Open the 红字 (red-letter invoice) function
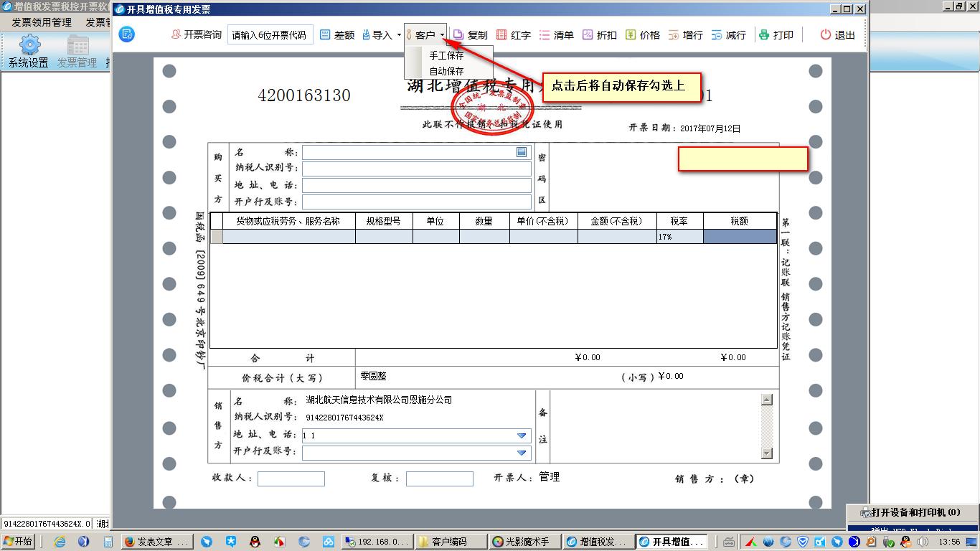Viewport: 980px width, 551px height. pyautogui.click(x=515, y=34)
